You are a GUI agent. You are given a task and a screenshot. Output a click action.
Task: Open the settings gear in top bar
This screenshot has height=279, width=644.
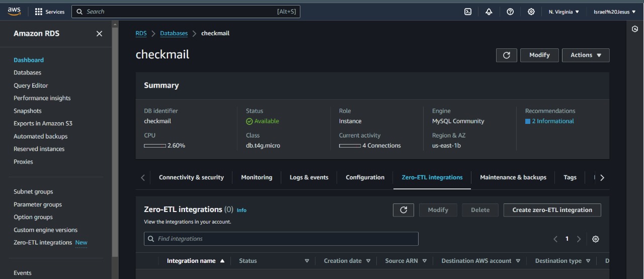[x=531, y=12]
